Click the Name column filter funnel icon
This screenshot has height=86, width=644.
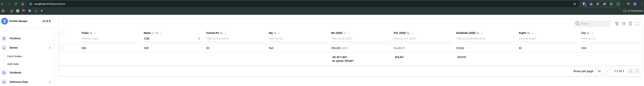[x=153, y=33]
